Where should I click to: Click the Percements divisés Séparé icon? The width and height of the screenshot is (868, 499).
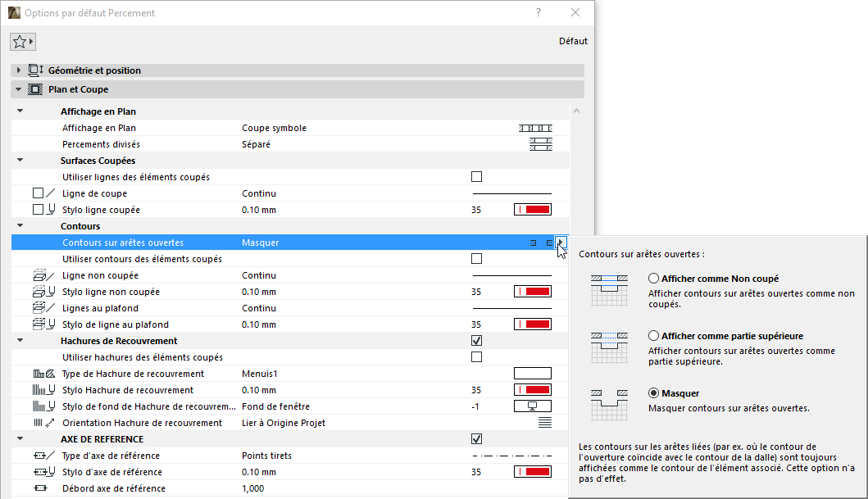(541, 144)
